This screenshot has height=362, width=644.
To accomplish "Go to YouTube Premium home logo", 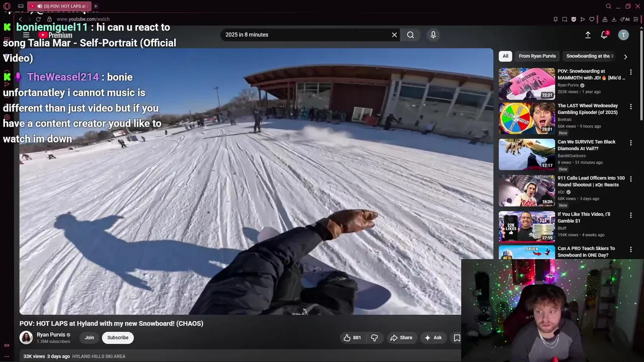I will click(55, 35).
